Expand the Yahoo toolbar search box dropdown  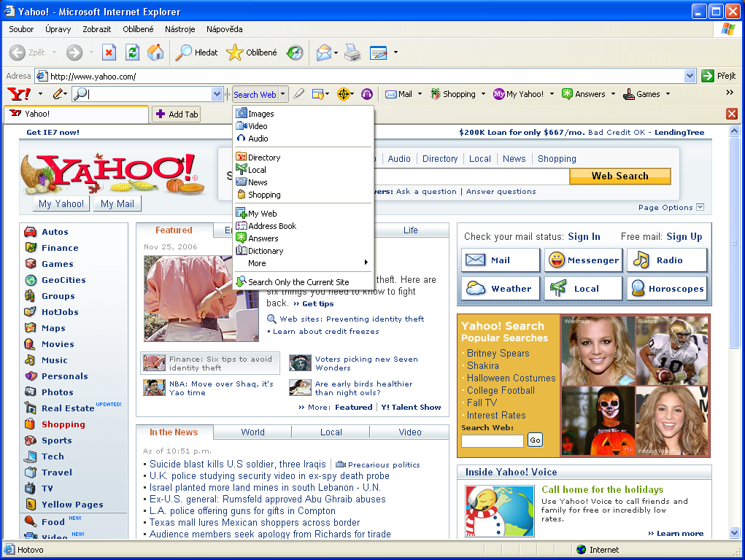(217, 94)
